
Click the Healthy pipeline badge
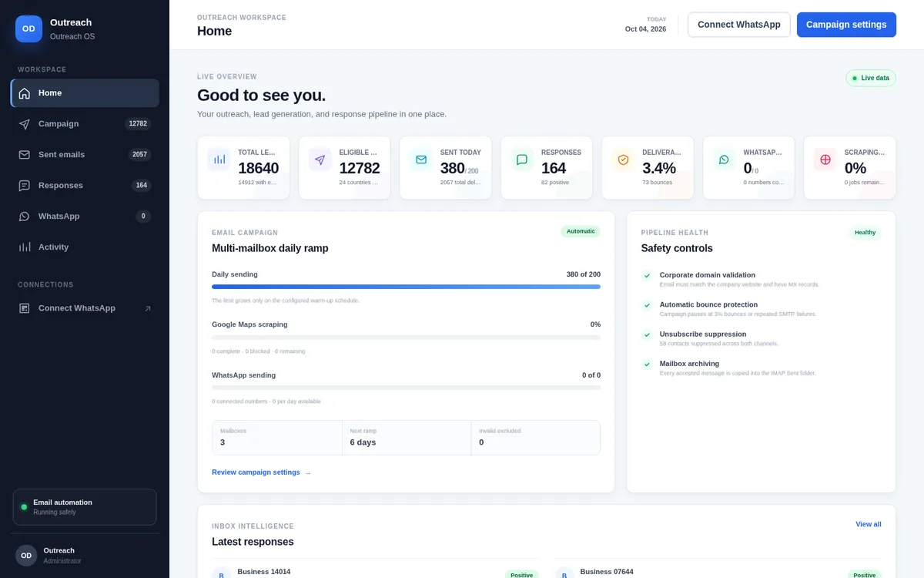click(x=865, y=233)
